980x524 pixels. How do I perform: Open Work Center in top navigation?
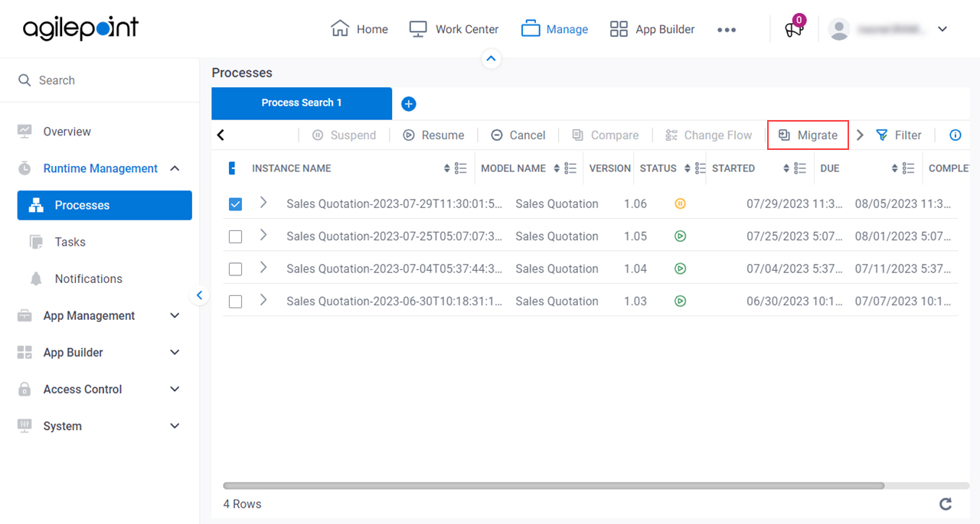pyautogui.click(x=454, y=29)
